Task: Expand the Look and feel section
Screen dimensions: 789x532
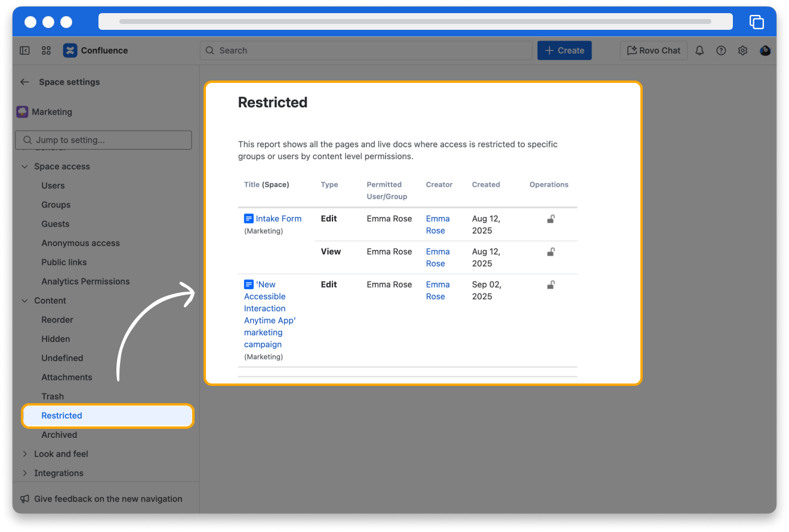Action: pos(25,454)
